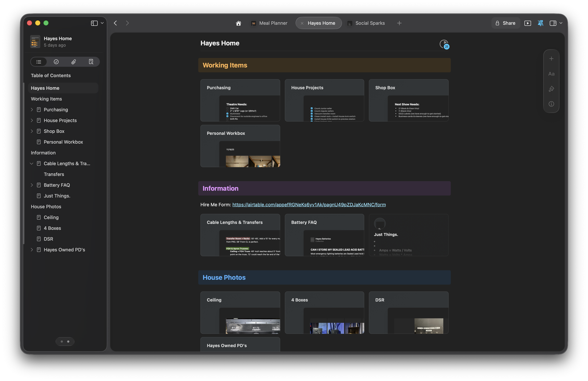
Task: Open Just Things. in sidebar
Action: coord(57,196)
